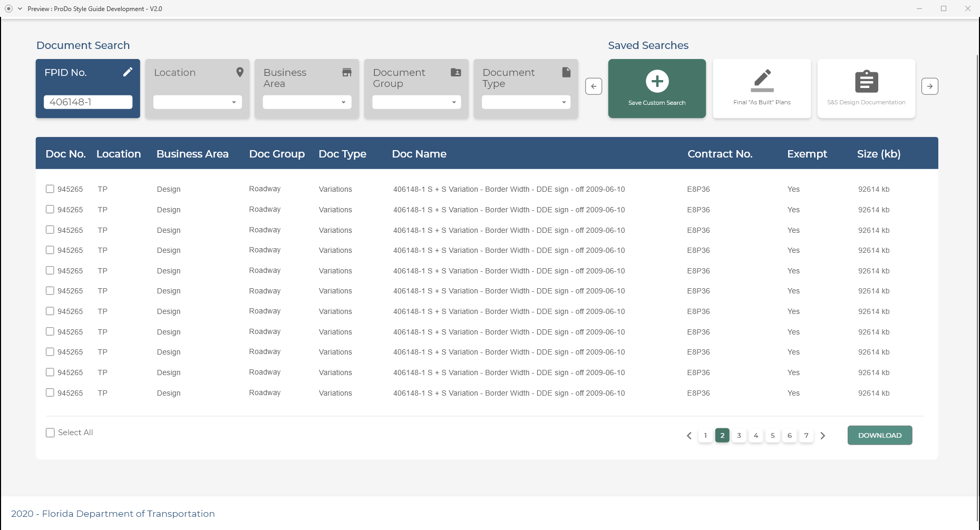The image size is (980, 530).
Task: Click the Business Area storefront icon
Action: point(347,72)
